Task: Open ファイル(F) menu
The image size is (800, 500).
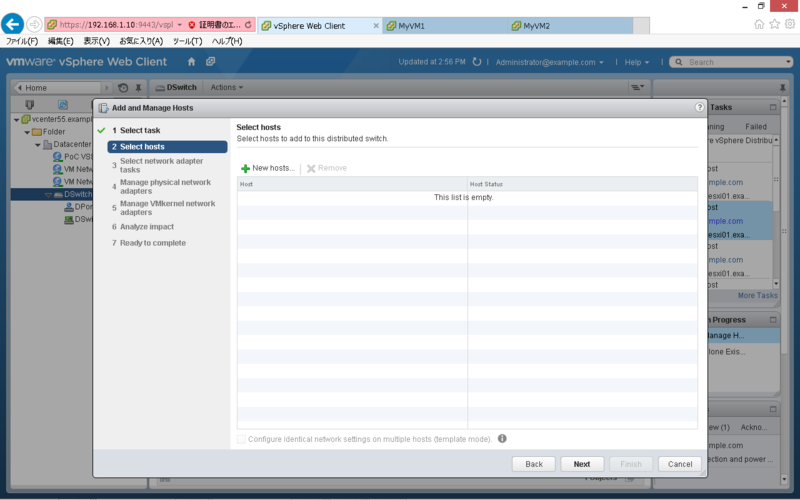Action: (x=22, y=41)
